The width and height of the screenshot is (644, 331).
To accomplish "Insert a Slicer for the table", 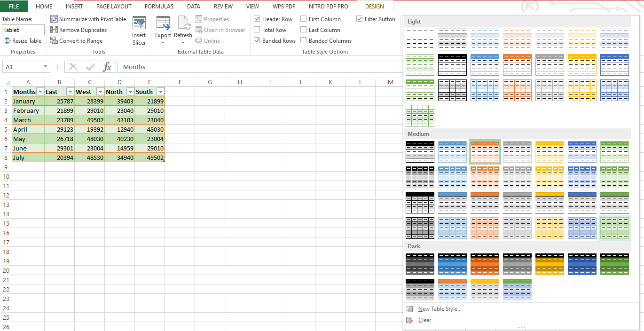I will click(139, 30).
